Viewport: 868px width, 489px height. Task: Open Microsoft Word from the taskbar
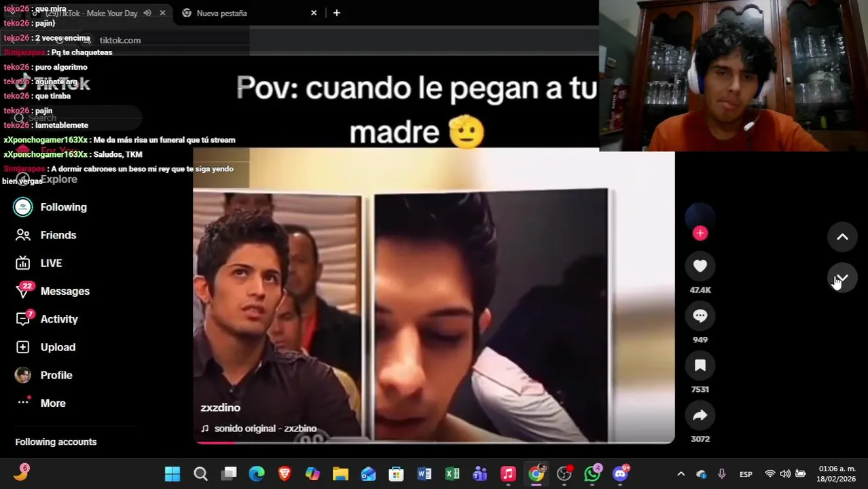point(424,474)
